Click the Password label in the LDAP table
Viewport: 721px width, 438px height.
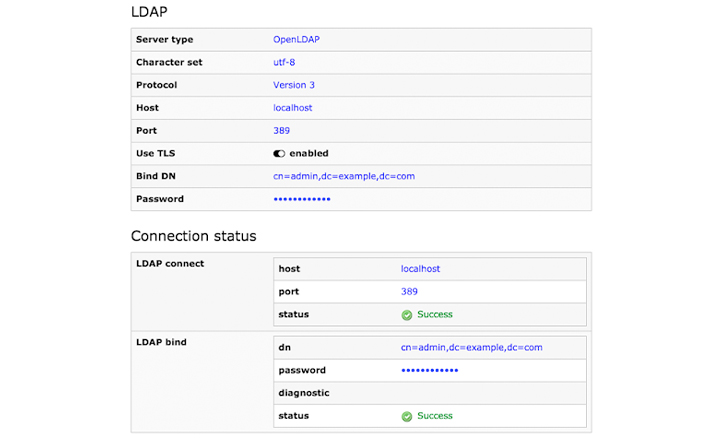click(160, 199)
